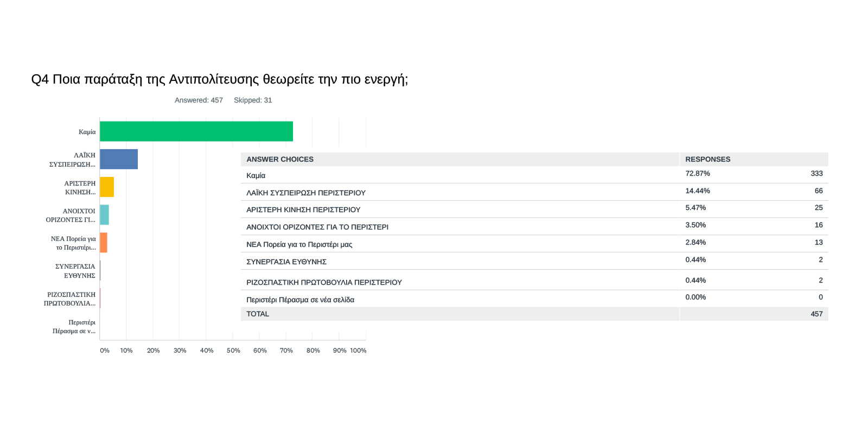Select the blue ΛΑΪΚΗ ΣΥΣΠΕΙΡΩΣΗ bar
Viewport: 868px width, 434px height.
119,159
